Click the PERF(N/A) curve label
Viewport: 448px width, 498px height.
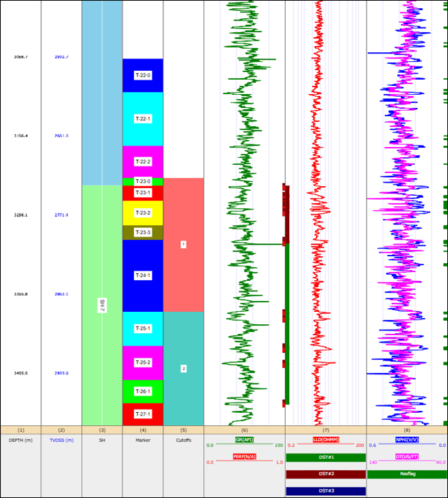(x=245, y=456)
